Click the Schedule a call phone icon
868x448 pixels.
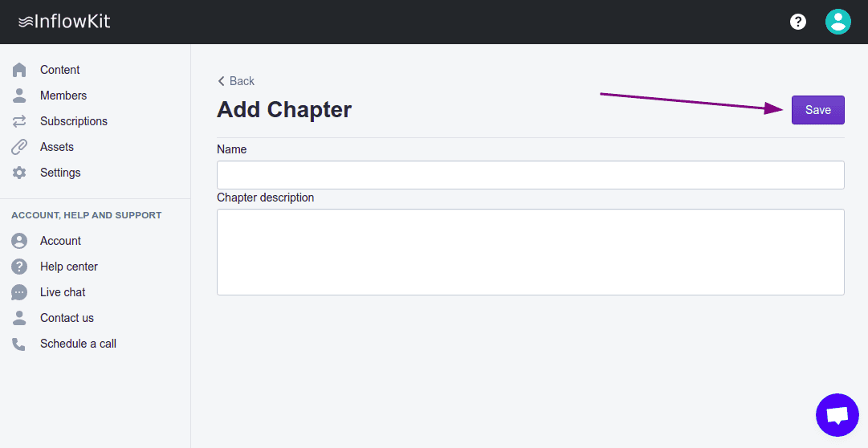point(19,344)
